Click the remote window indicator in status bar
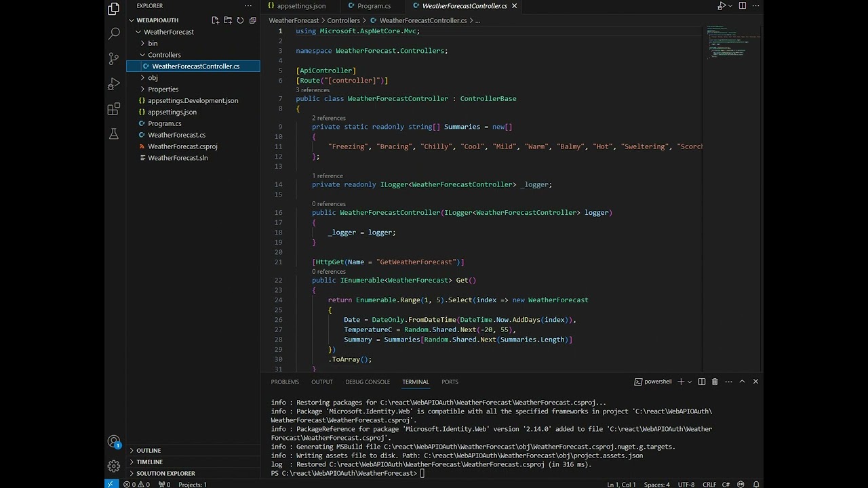The width and height of the screenshot is (868, 488). [x=111, y=485]
